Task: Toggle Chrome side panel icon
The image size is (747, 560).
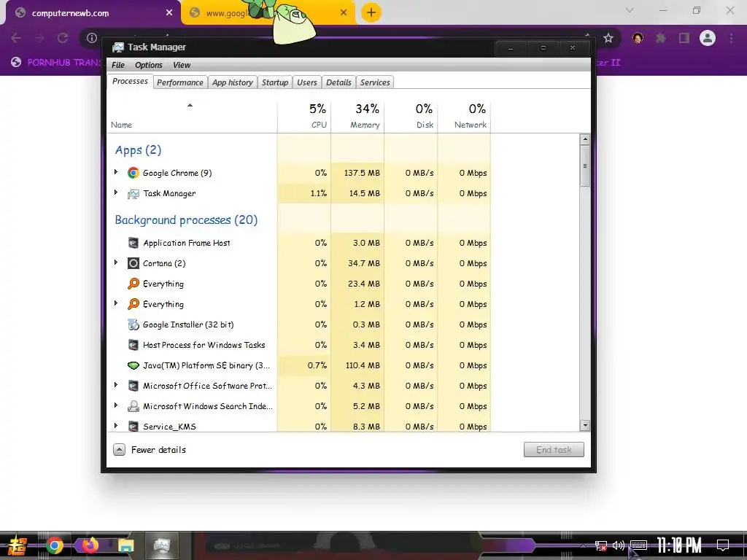Action: coord(684,38)
